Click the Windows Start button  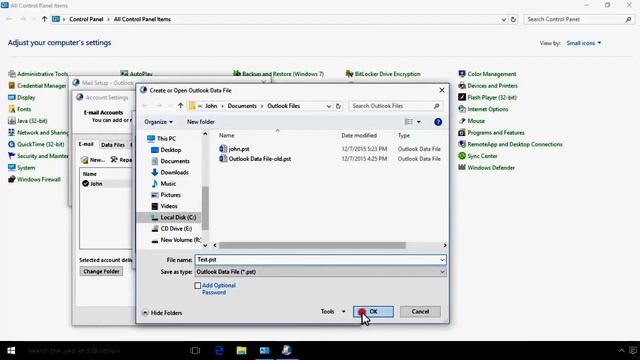tap(11, 351)
